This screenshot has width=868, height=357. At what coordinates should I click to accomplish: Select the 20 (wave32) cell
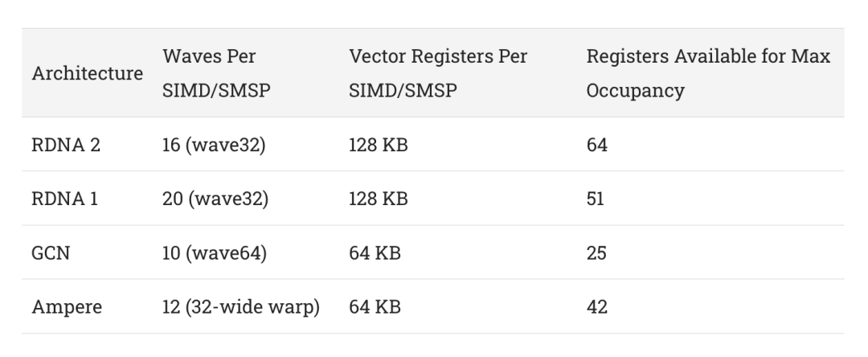215,199
